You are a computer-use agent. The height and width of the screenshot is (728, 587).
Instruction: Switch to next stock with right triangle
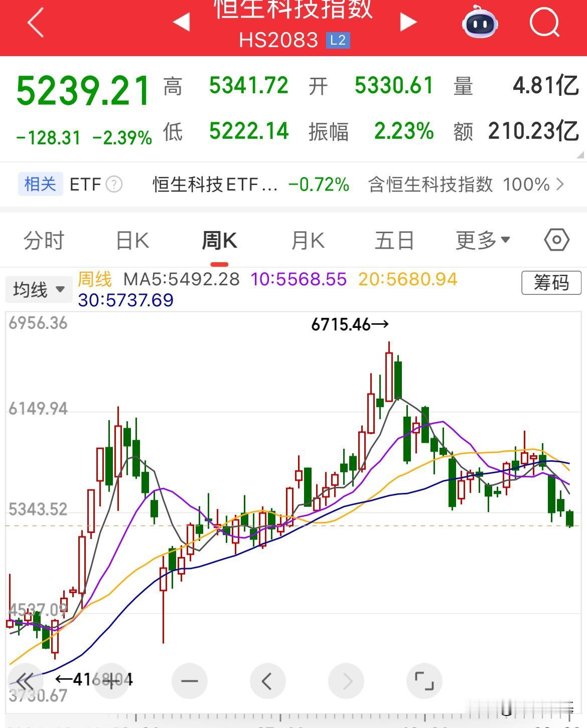[408, 21]
